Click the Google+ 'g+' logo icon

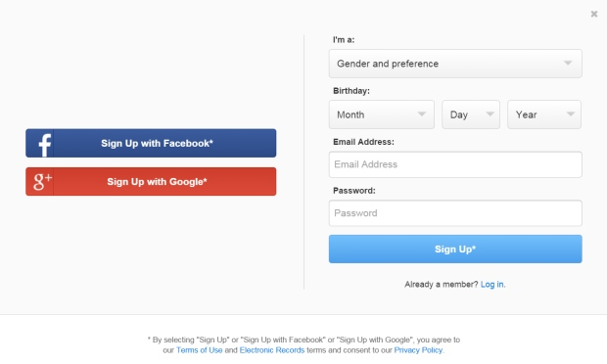click(x=42, y=181)
